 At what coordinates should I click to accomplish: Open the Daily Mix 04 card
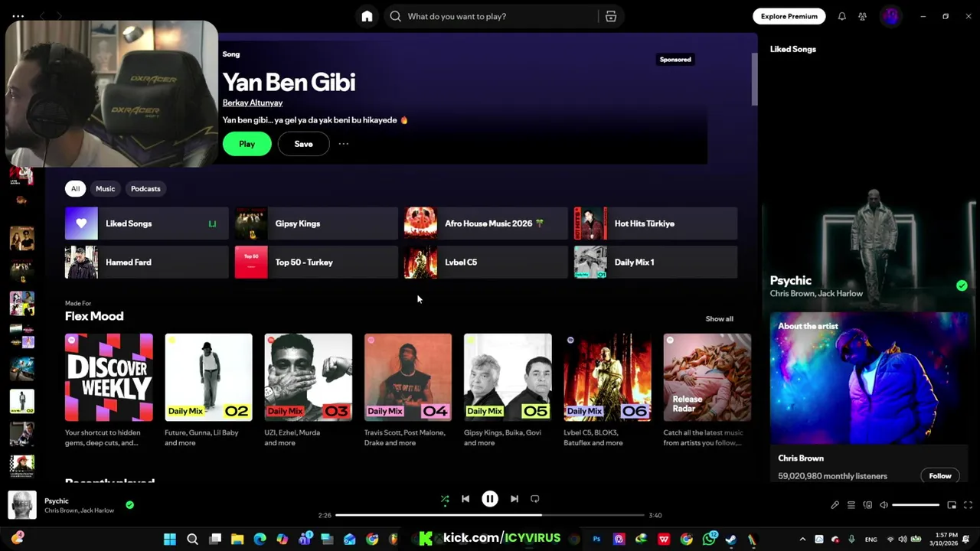(x=408, y=390)
